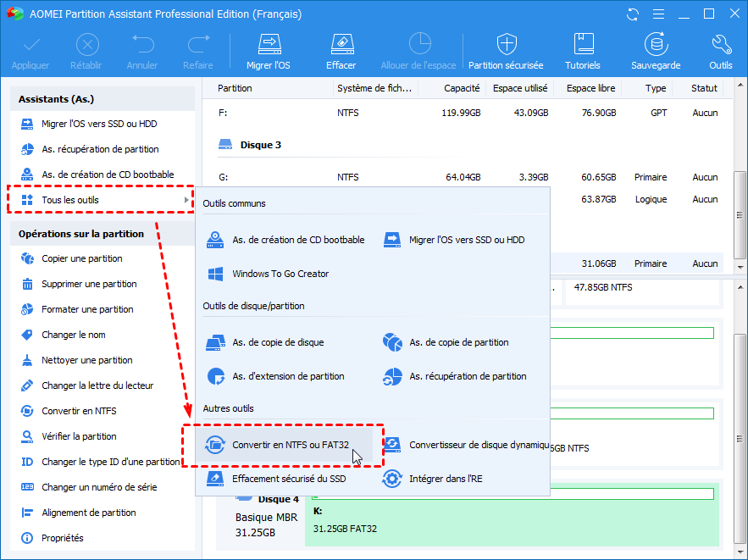Click 63.87GB free space cell
Screen dimensions: 748x560
tap(598, 199)
